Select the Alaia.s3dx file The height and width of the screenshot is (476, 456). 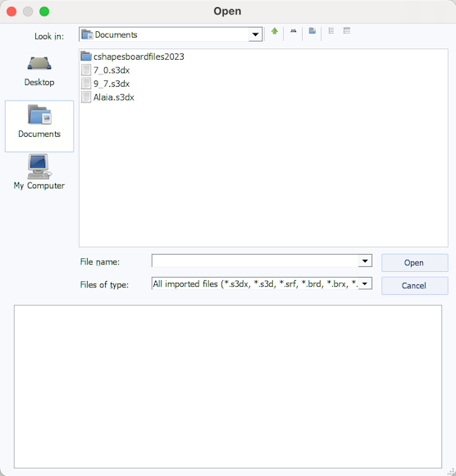(x=107, y=97)
